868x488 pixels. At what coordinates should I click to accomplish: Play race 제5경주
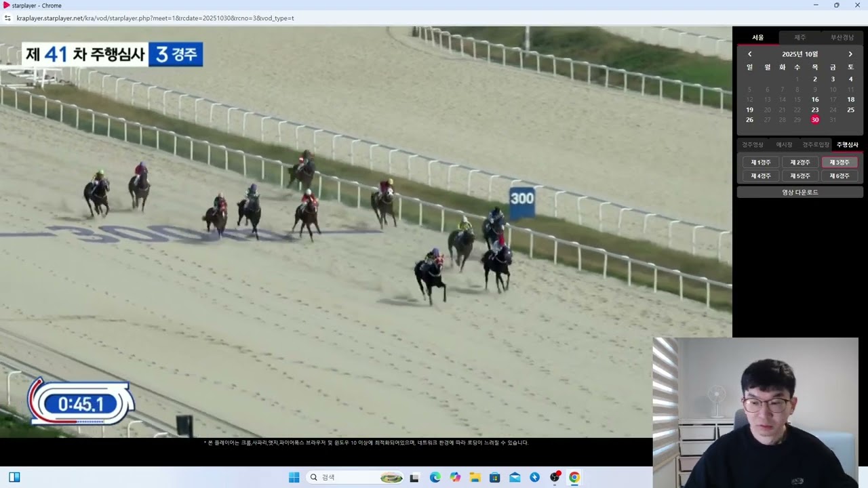click(x=800, y=176)
